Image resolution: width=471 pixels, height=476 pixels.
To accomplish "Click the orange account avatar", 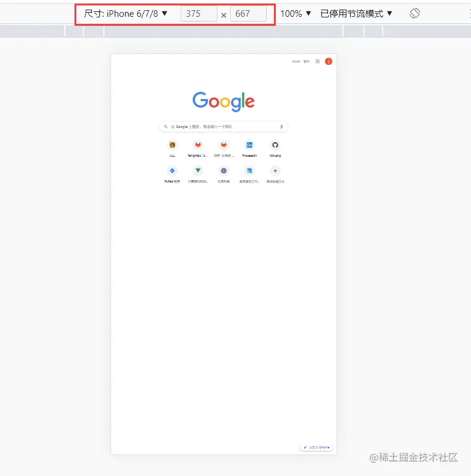I will click(x=329, y=61).
